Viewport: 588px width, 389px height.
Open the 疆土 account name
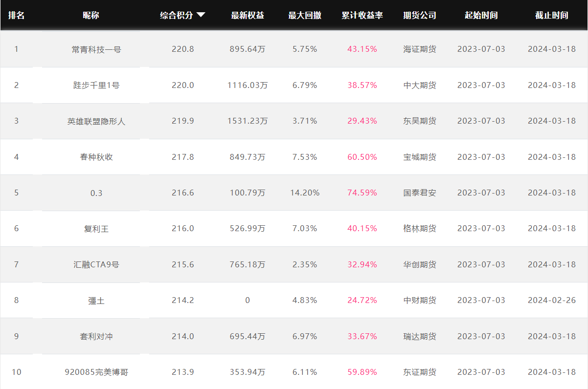click(96, 300)
